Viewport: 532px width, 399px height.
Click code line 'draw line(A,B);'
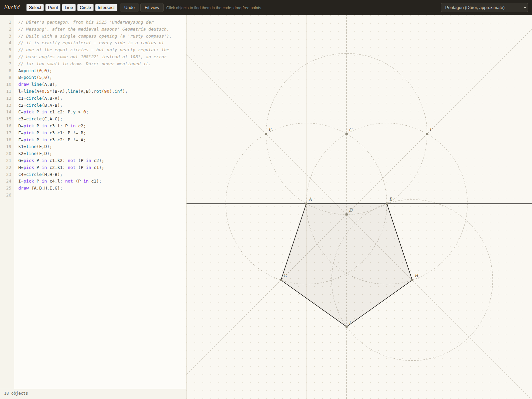point(38,84)
